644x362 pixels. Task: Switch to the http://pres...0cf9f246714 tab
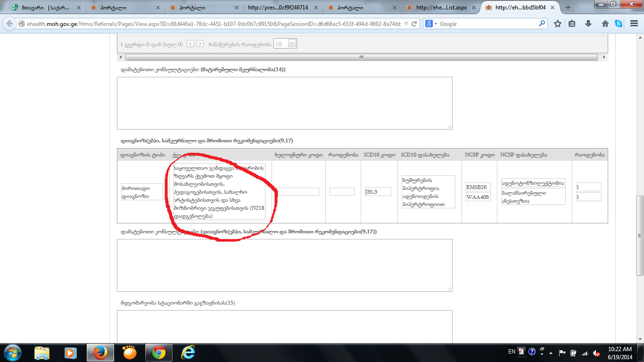click(278, 8)
